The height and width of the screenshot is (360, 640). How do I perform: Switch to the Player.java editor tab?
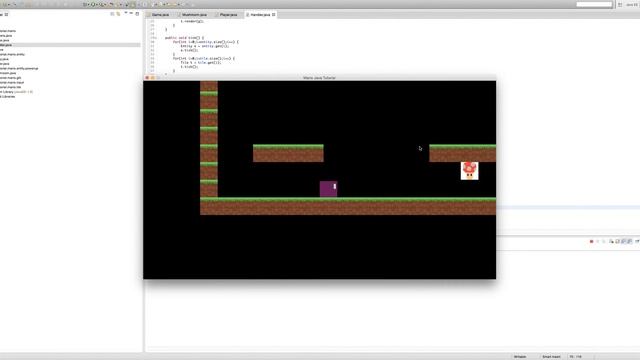227,15
